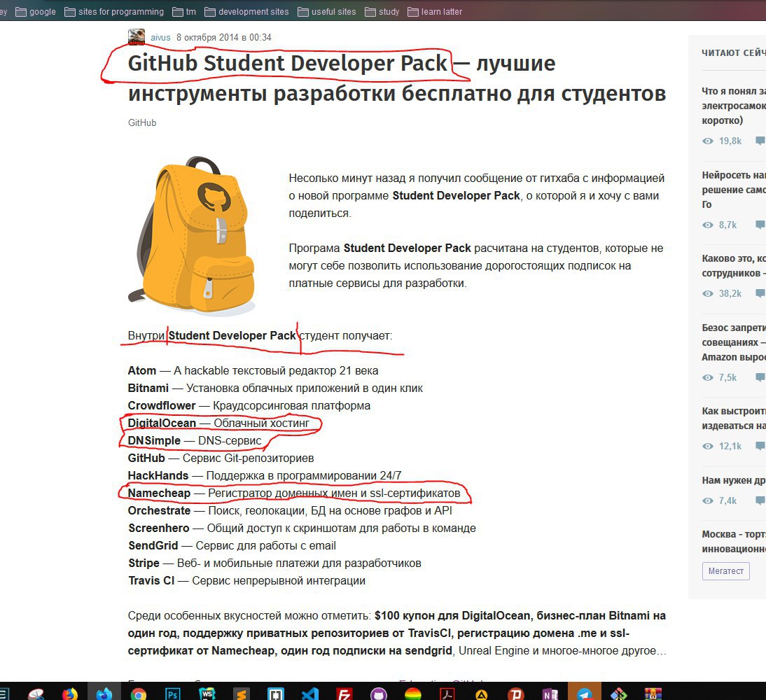Screen dimensions: 766x700
Task: Open OneNote from the taskbar
Action: click(550, 694)
